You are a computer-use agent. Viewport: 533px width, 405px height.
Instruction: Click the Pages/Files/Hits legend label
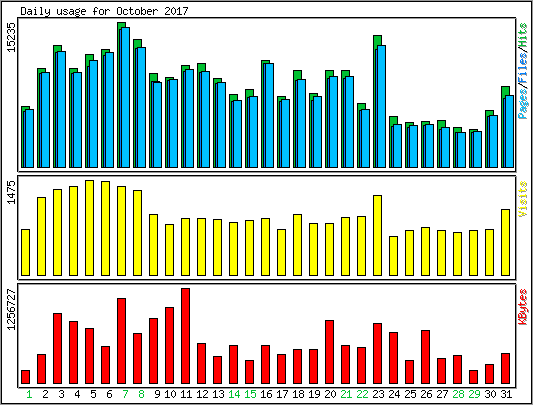pyautogui.click(x=523, y=71)
